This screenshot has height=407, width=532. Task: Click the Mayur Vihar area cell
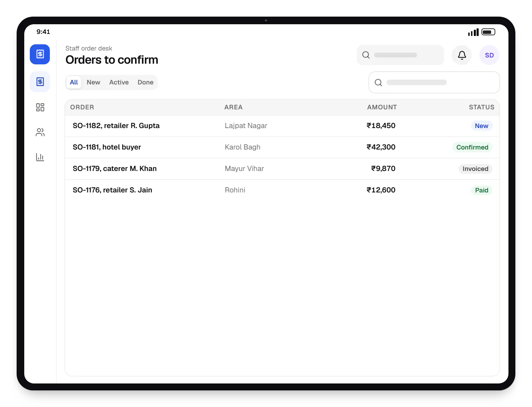coord(244,169)
